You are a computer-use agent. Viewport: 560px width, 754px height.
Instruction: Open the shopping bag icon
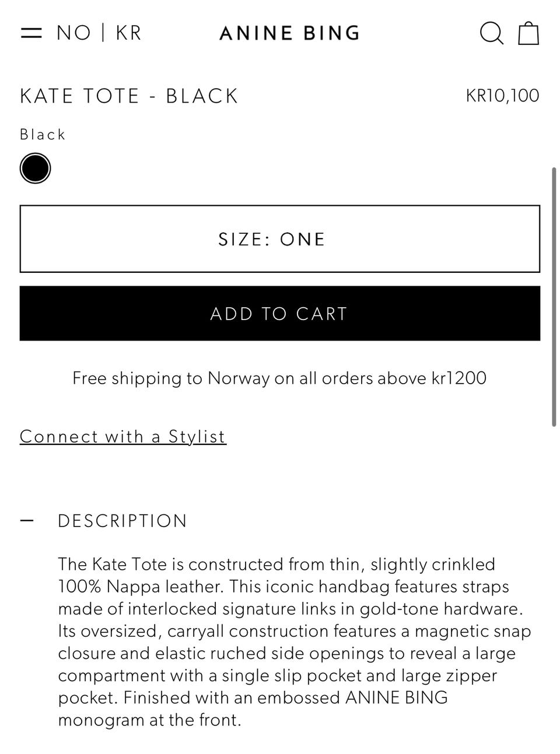528,33
